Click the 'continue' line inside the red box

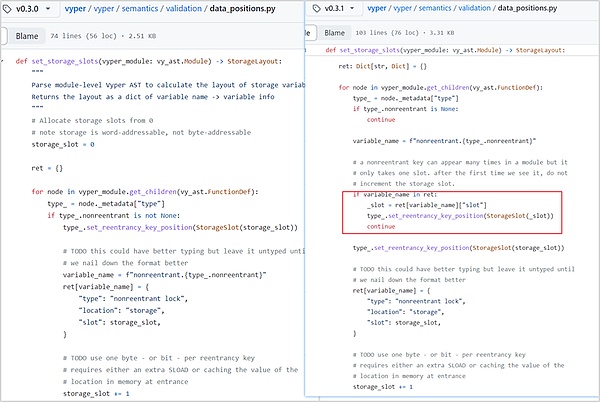[x=380, y=226]
